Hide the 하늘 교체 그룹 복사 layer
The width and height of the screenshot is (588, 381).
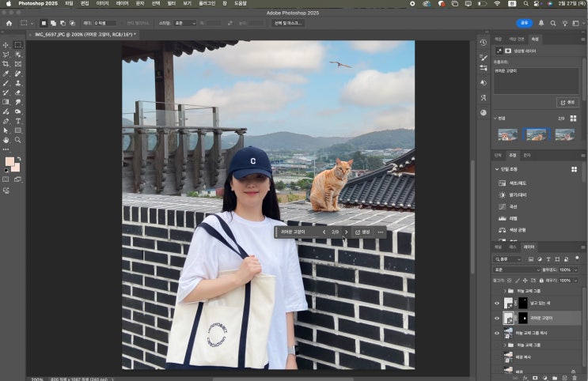tap(497, 333)
